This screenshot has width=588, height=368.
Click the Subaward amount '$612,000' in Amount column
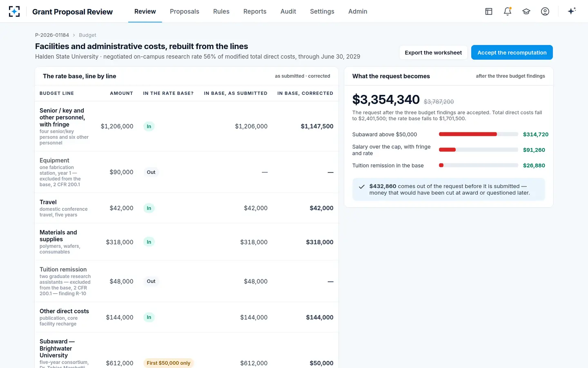tap(120, 363)
